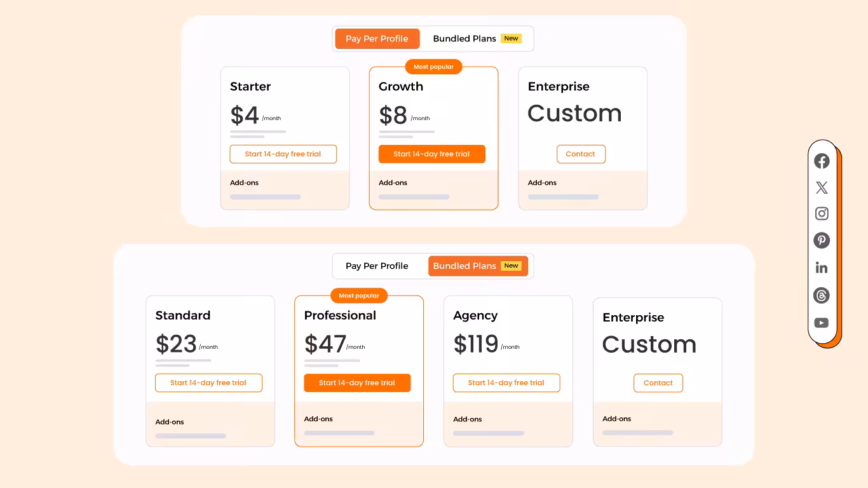Select the Agency $119 plan card
This screenshot has width=868, height=488.
point(508,371)
